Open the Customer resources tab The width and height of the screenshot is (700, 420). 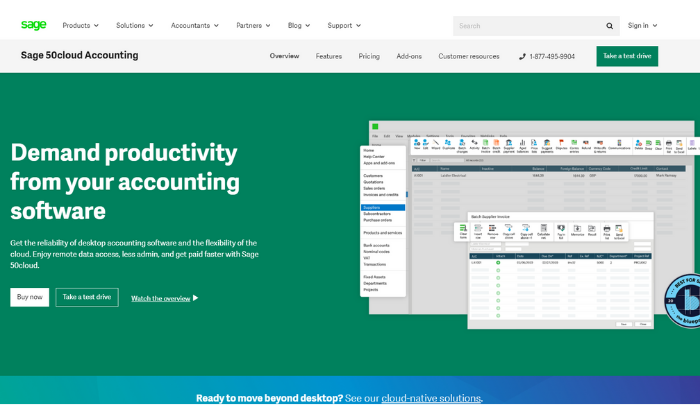[469, 56]
